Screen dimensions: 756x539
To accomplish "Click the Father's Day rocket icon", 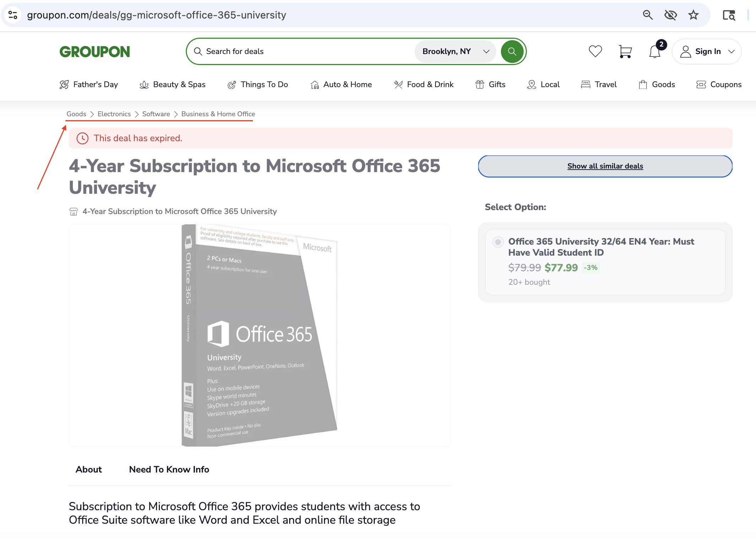I will click(64, 85).
